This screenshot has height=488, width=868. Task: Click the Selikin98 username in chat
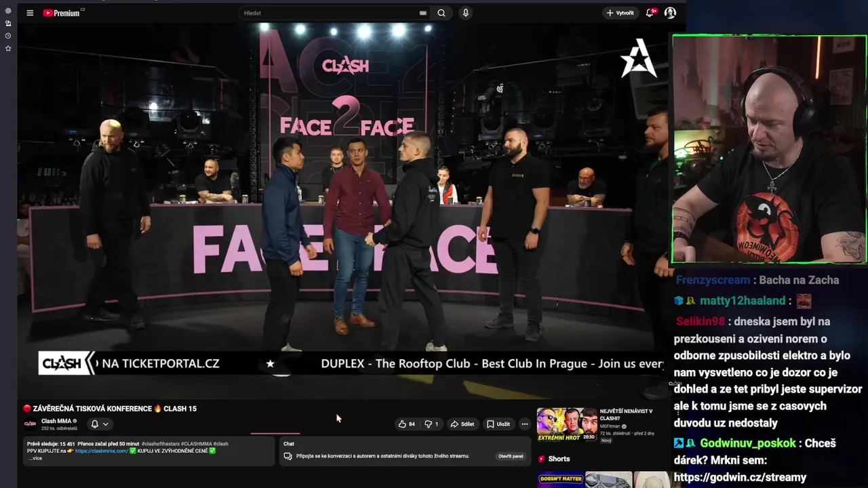pos(701,321)
